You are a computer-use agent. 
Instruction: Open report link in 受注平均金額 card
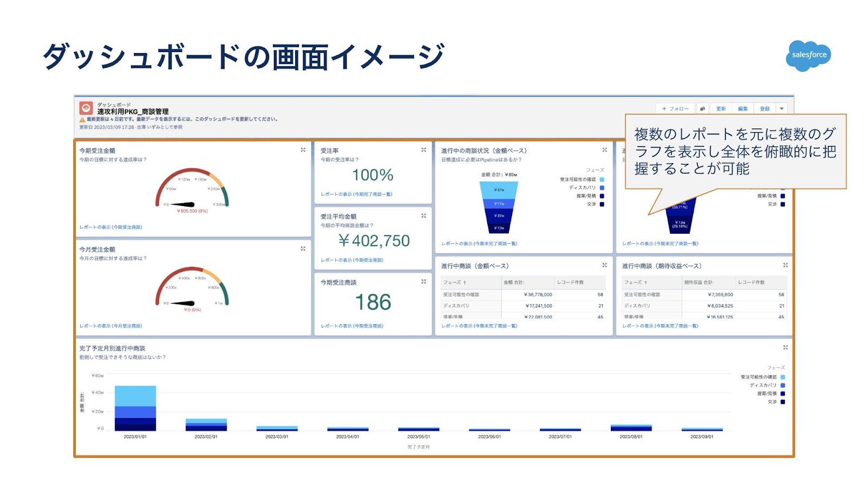tap(352, 260)
